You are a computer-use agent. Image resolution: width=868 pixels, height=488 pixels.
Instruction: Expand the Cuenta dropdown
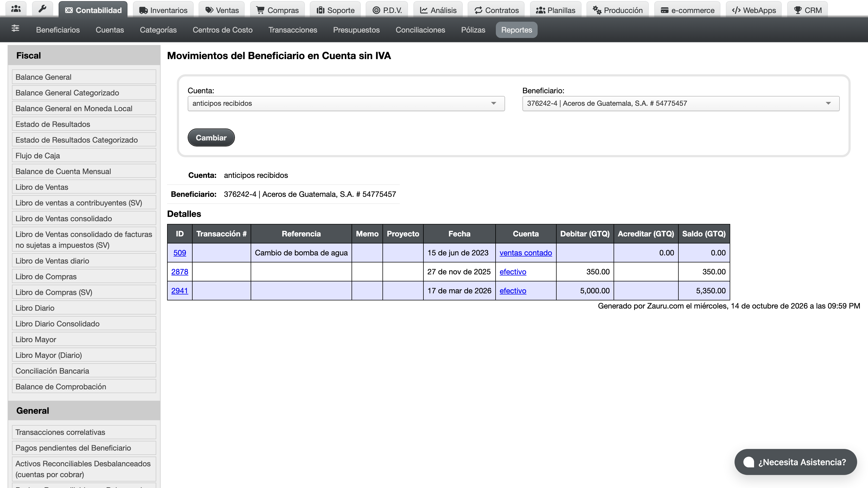pyautogui.click(x=346, y=103)
